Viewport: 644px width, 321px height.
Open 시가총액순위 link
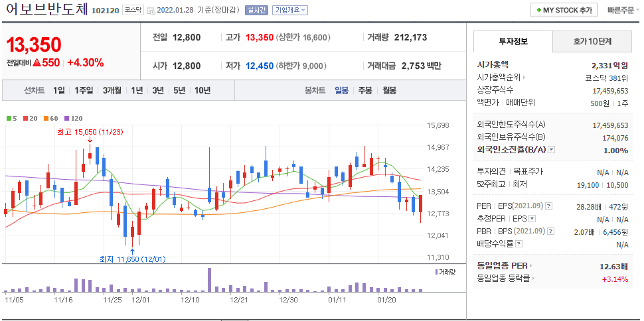click(501, 77)
